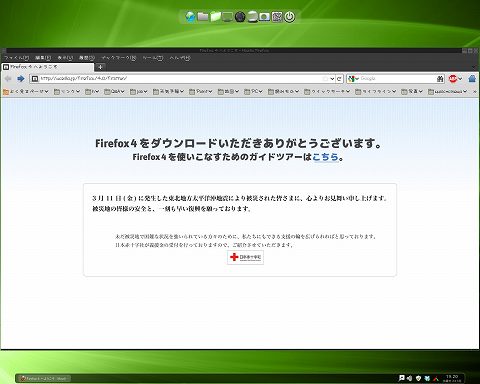This screenshot has width=480, height=384.
Task: Expand the PC bookmarks folder
Action: pos(253,91)
